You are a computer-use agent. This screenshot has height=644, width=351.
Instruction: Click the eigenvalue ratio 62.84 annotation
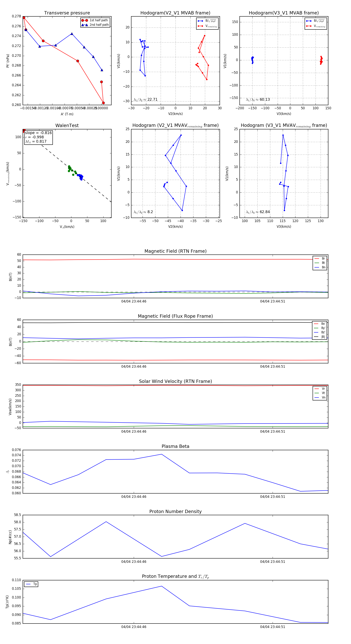258,212
